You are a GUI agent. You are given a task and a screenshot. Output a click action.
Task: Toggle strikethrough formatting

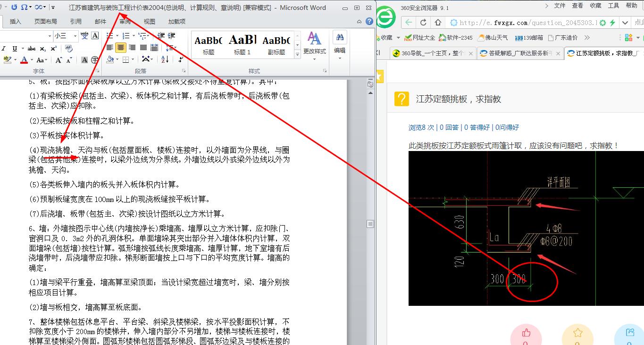click(32, 49)
